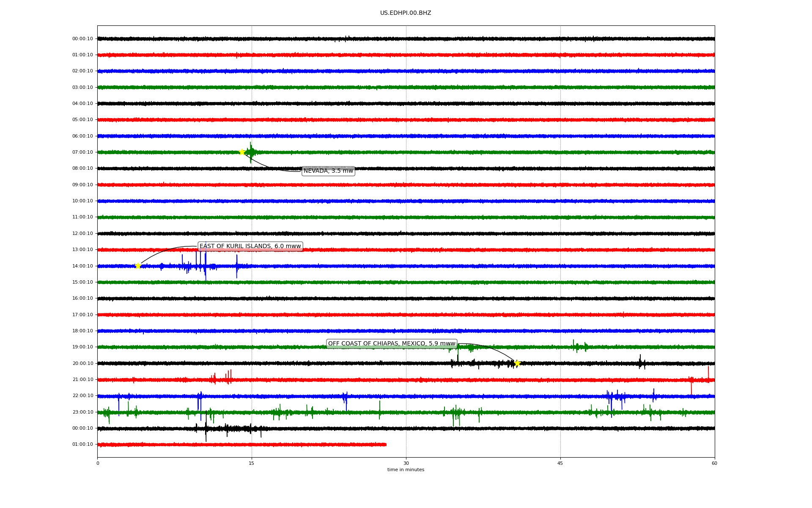The height and width of the screenshot is (508, 812).
Task: Click the first 01:00:10 row label near the top
Action: (x=82, y=55)
